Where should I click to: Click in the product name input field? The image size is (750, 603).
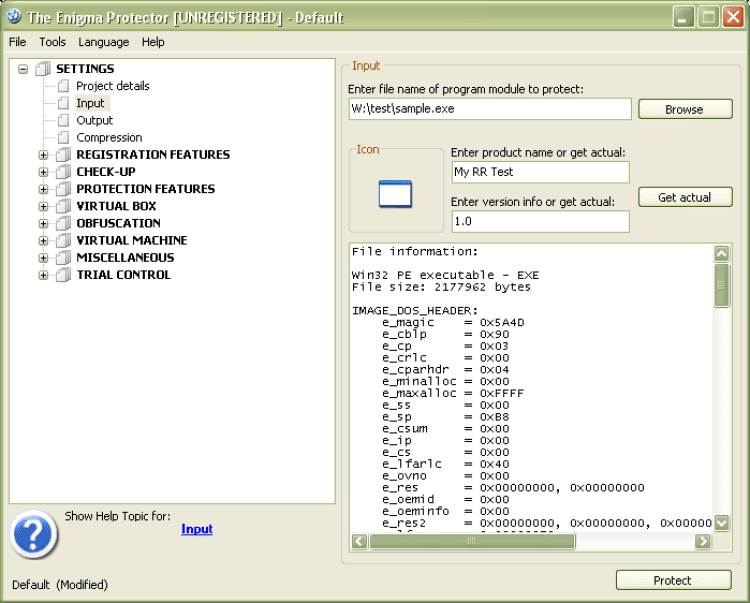(x=540, y=172)
